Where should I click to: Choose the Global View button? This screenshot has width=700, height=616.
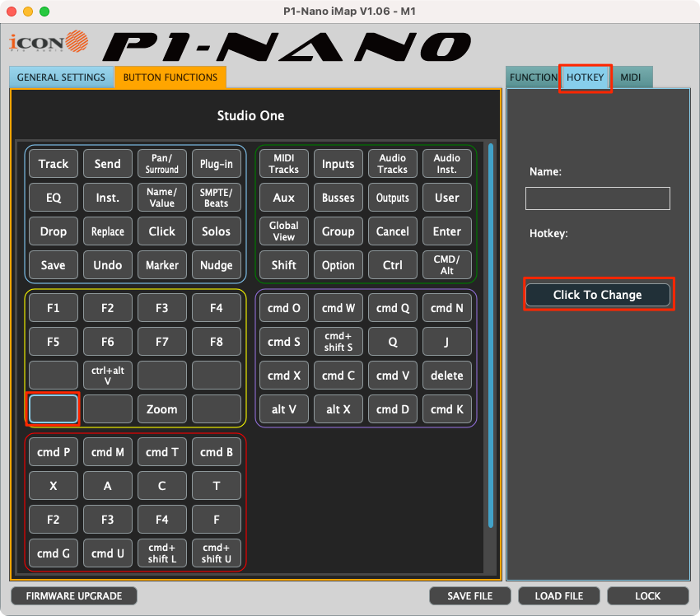click(284, 231)
